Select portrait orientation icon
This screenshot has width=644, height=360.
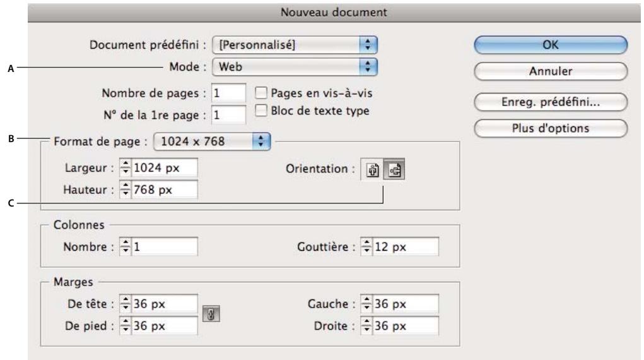[372, 169]
